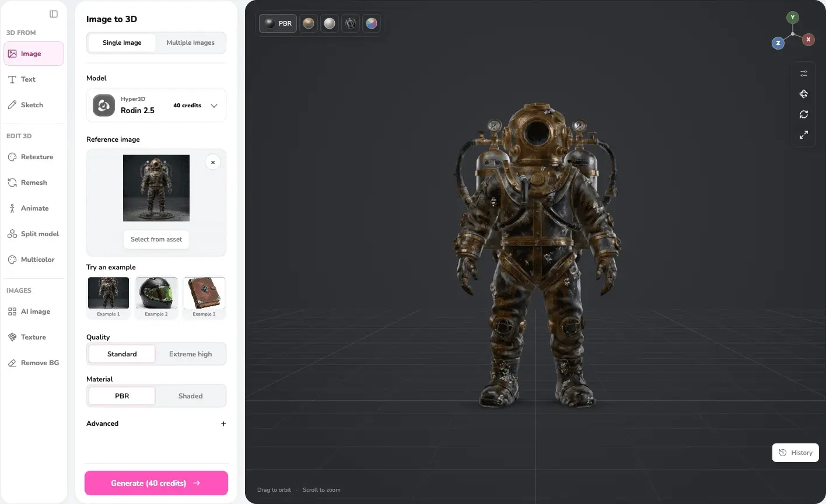Click Generate (40 credits) button
Screen dimensions: 826x504
pos(156,483)
